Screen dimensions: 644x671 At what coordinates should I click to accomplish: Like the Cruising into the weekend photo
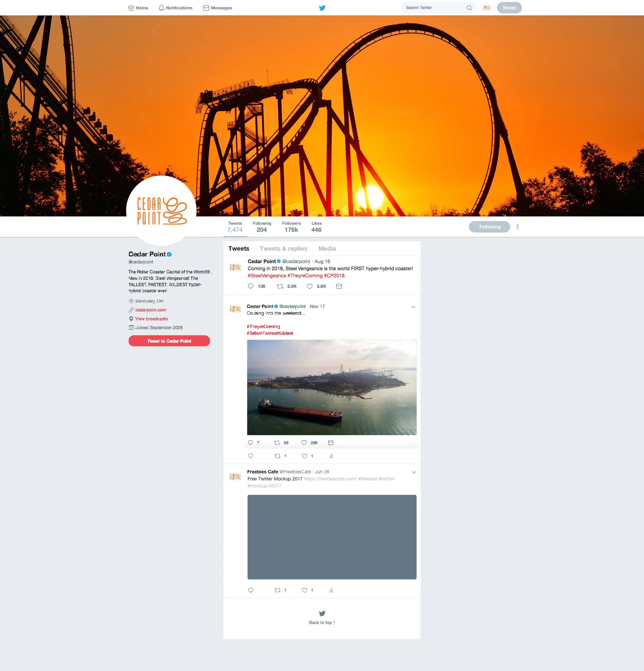click(x=304, y=443)
